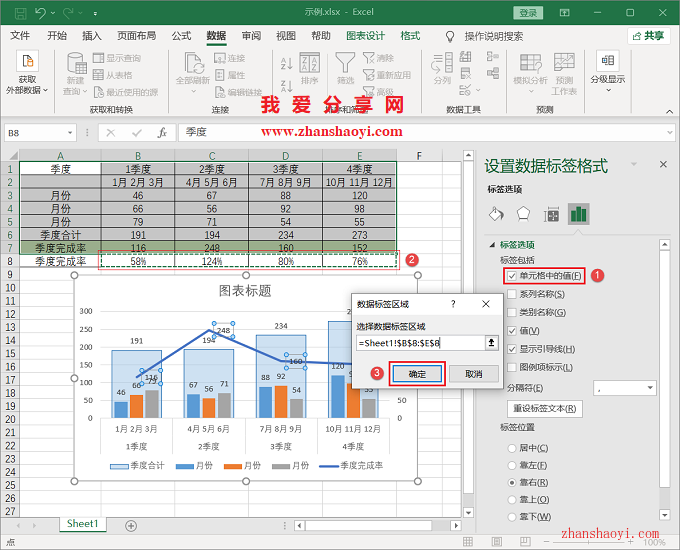The height and width of the screenshot is (550, 680).
Task: Click What-If Analysis (模拟分析) icon
Action: 530,63
